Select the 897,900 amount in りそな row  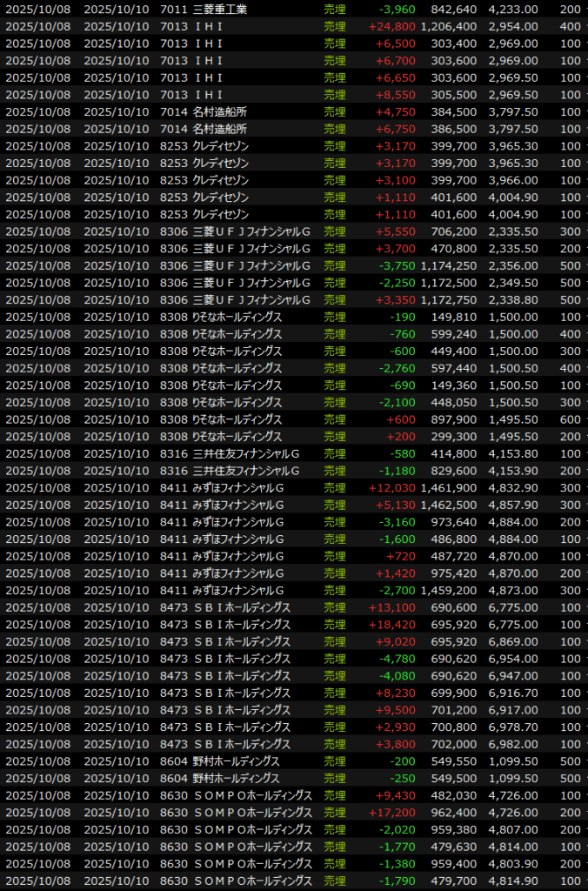click(x=452, y=419)
